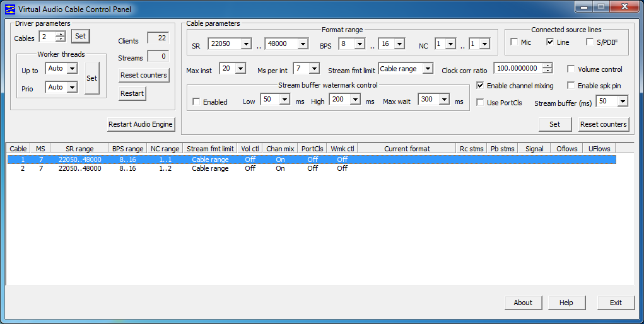The image size is (644, 324).
Task: Click Restart Audio Engine button
Action: (x=141, y=124)
